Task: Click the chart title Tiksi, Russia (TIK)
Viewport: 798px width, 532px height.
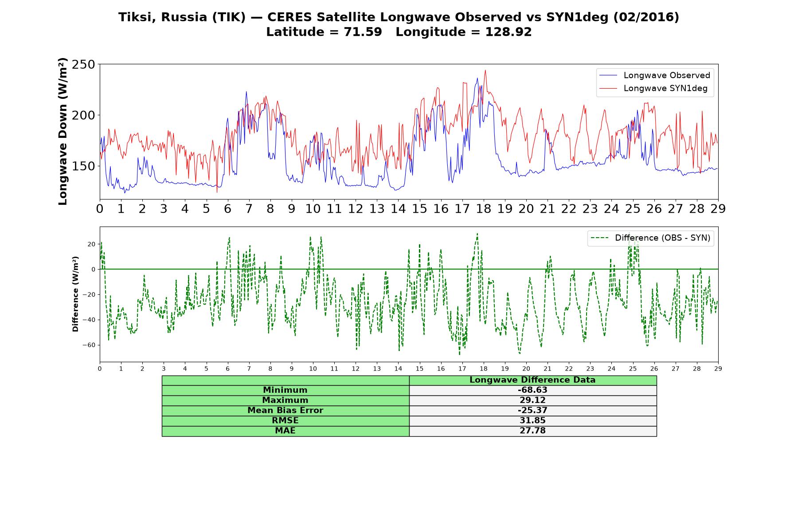Action: (182, 17)
